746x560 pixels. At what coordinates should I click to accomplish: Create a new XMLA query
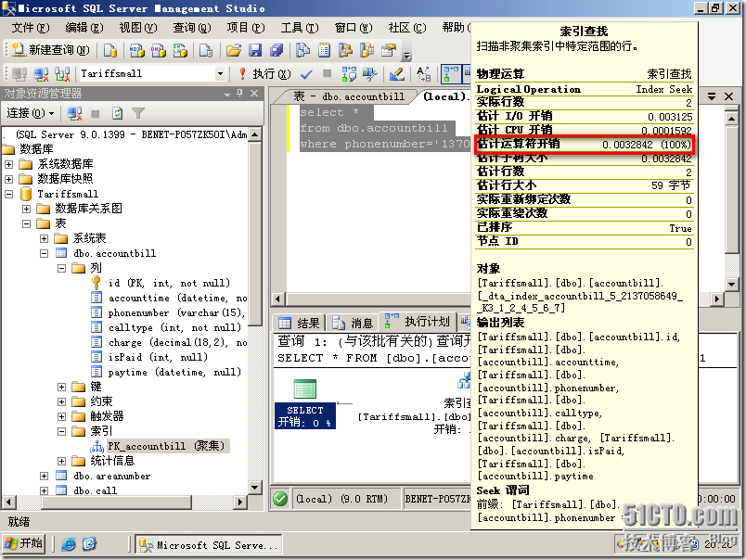pyautogui.click(x=180, y=50)
